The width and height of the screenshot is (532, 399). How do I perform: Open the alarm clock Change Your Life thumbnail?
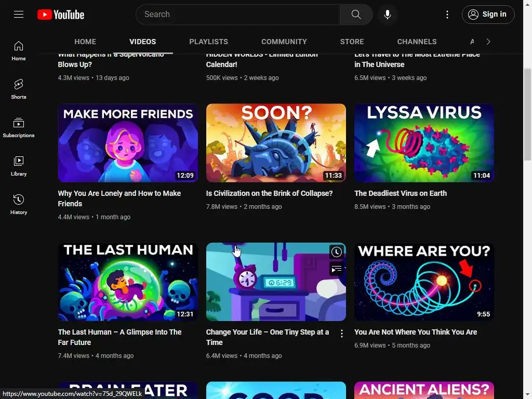click(x=276, y=282)
